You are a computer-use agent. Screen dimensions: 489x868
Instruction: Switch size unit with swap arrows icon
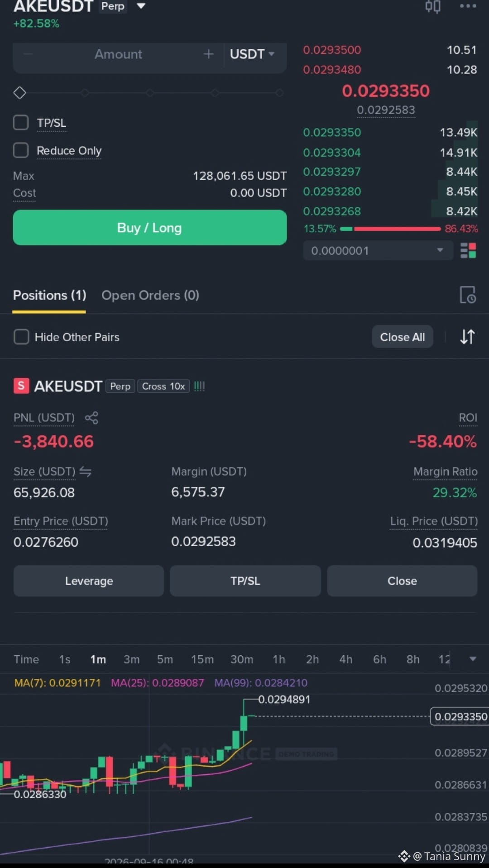point(86,472)
